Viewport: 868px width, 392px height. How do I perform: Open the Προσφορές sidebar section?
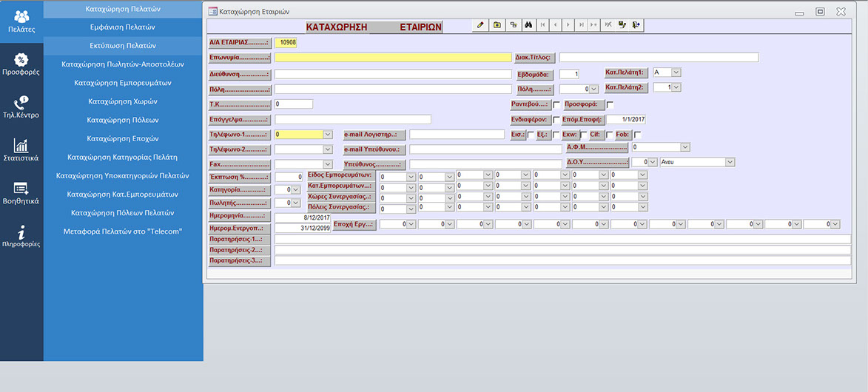tap(21, 64)
